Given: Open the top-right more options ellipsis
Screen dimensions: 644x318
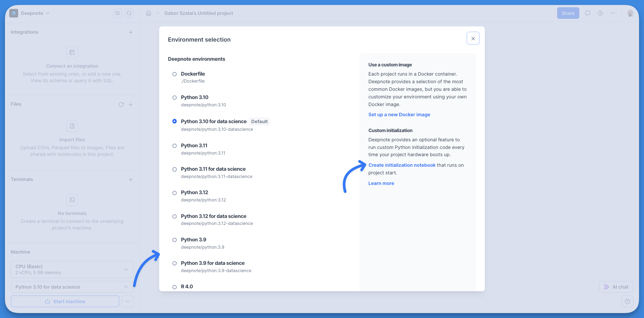Looking at the screenshot, I should coord(613,13).
